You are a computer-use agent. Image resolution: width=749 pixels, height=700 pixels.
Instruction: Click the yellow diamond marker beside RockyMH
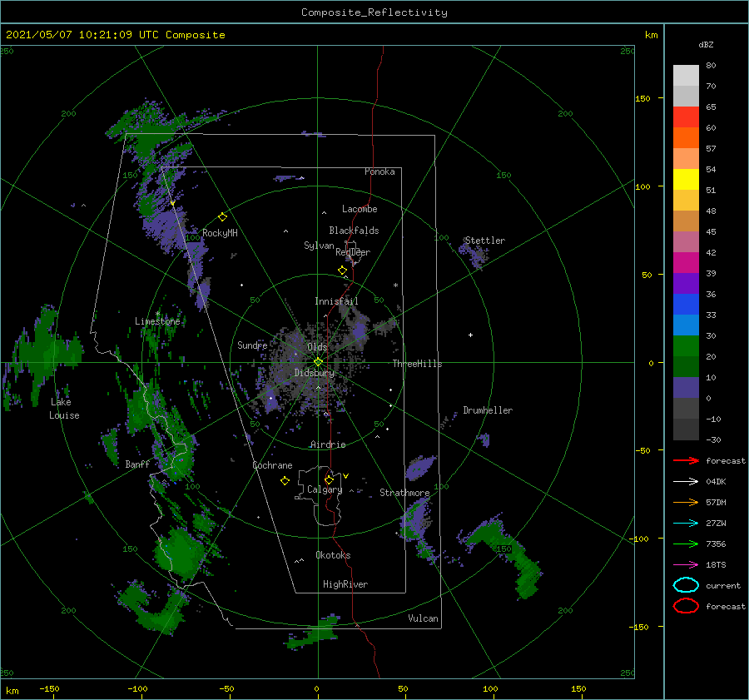pos(222,217)
